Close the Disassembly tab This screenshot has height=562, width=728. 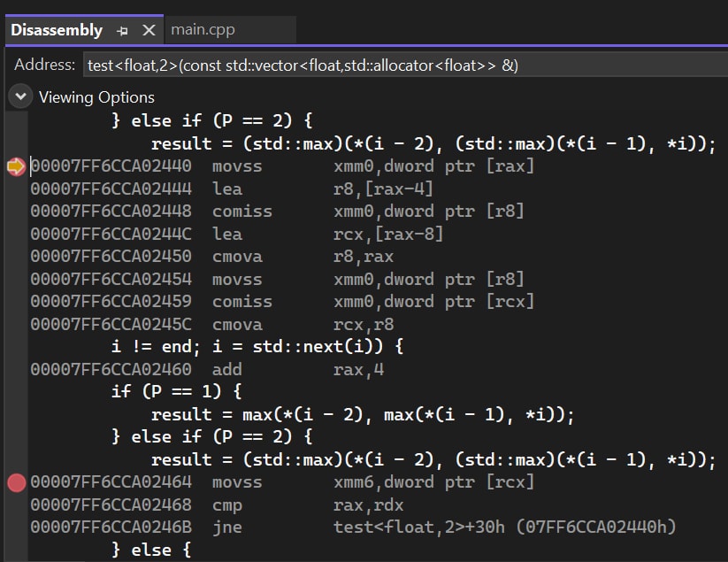[148, 29]
